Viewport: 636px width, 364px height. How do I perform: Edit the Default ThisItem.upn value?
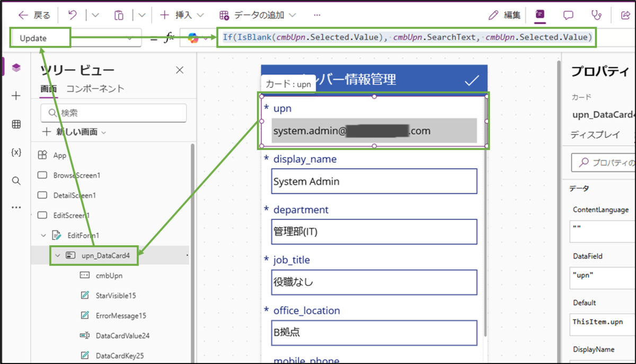click(603, 325)
